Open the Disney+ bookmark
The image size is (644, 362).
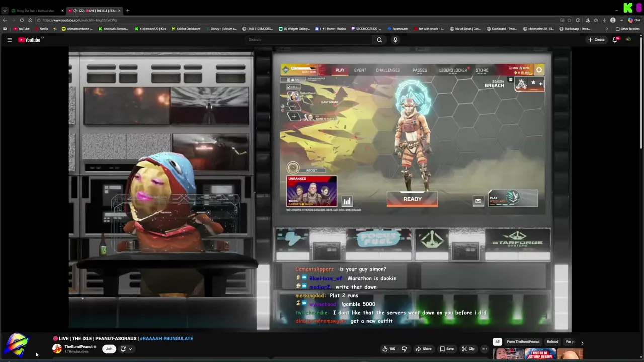[x=221, y=29]
